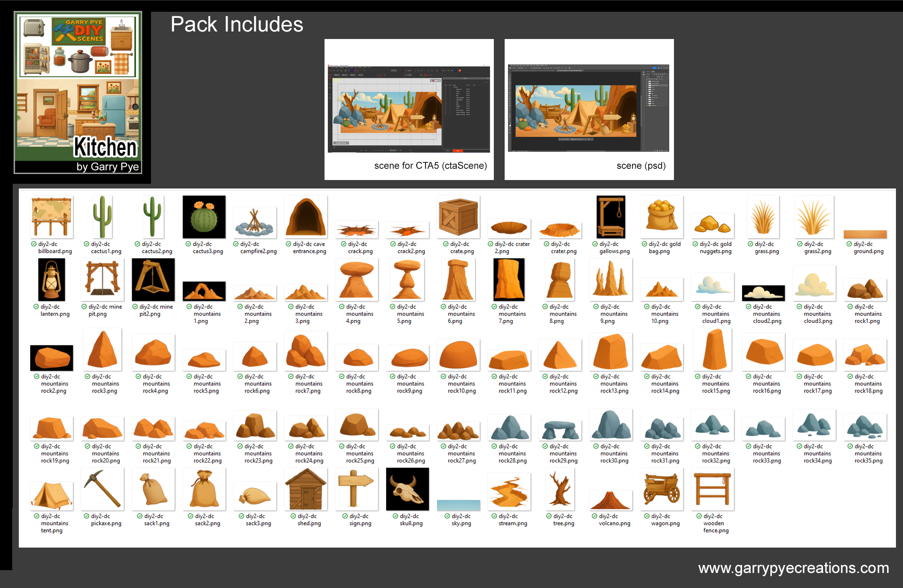Viewport: 903px width, 588px height.
Task: Select the skull.png file icon
Action: [407, 489]
